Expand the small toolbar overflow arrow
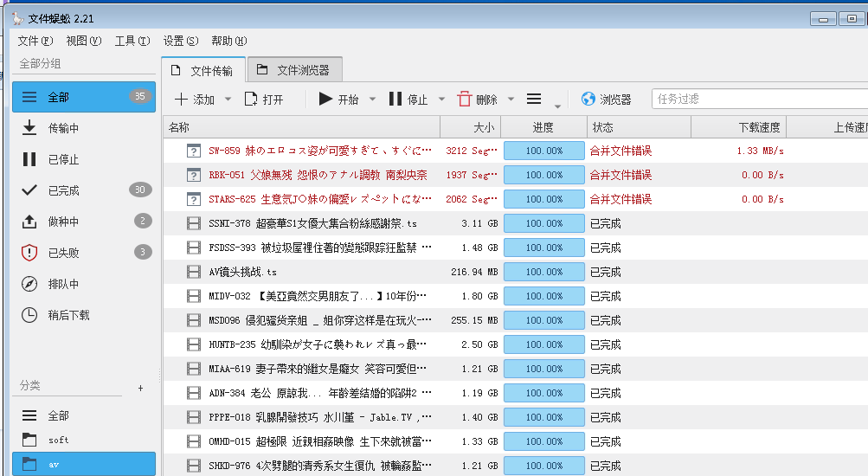The height and width of the screenshot is (476, 868). pos(557,106)
